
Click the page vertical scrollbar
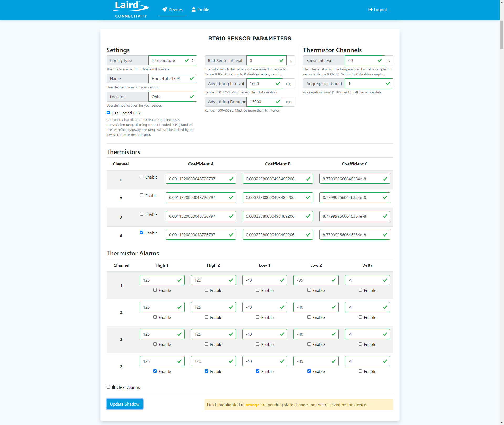coord(502,35)
